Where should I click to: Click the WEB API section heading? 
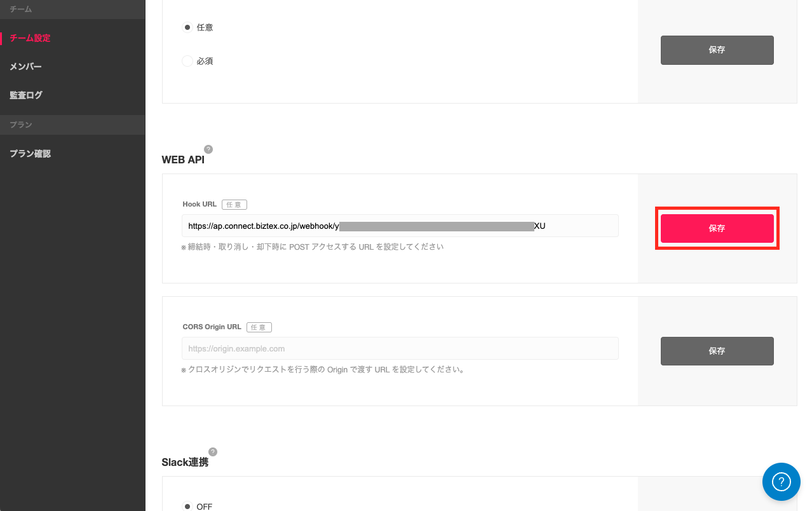tap(183, 160)
